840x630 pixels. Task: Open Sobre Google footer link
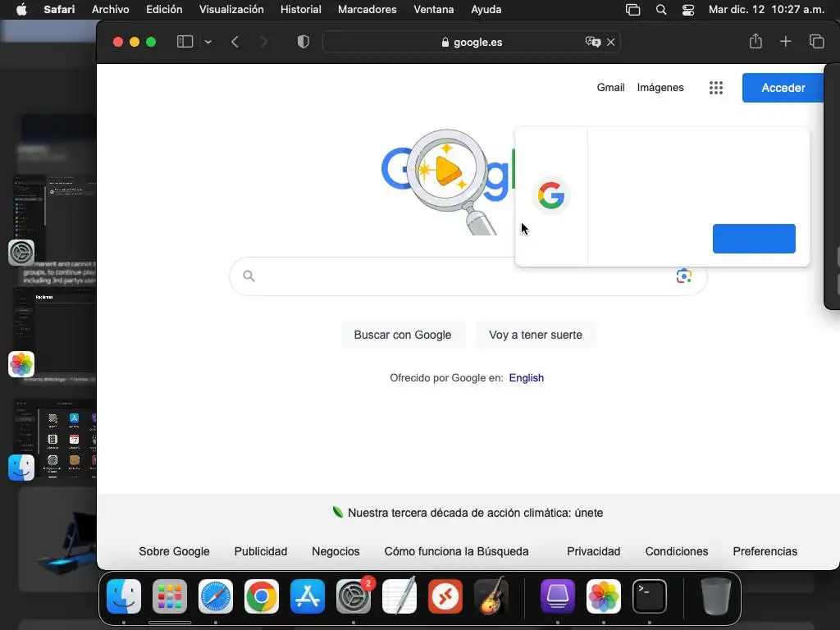(x=174, y=551)
